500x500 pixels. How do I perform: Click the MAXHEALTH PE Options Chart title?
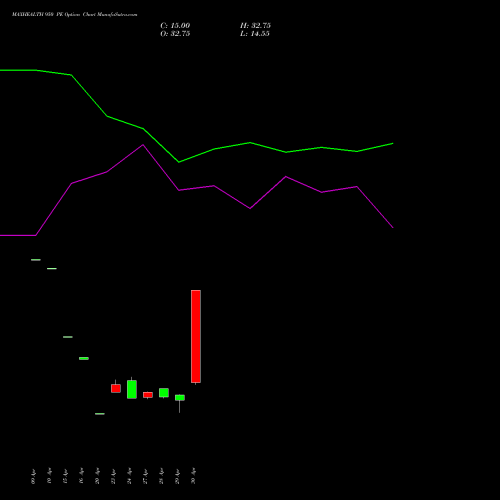coord(75,15)
